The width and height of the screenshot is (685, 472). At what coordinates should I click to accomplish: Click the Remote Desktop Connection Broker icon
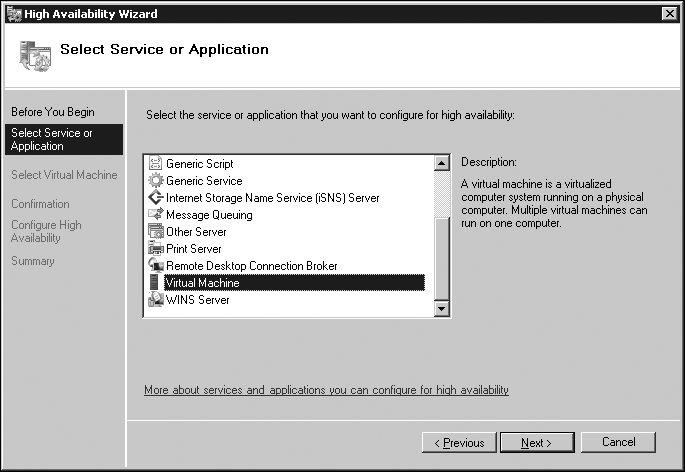156,265
